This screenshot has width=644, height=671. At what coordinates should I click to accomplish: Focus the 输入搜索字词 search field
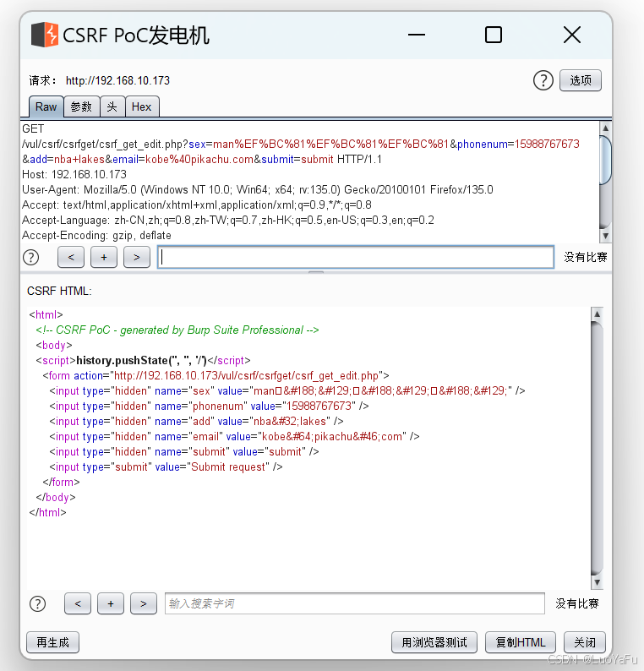coord(355,603)
